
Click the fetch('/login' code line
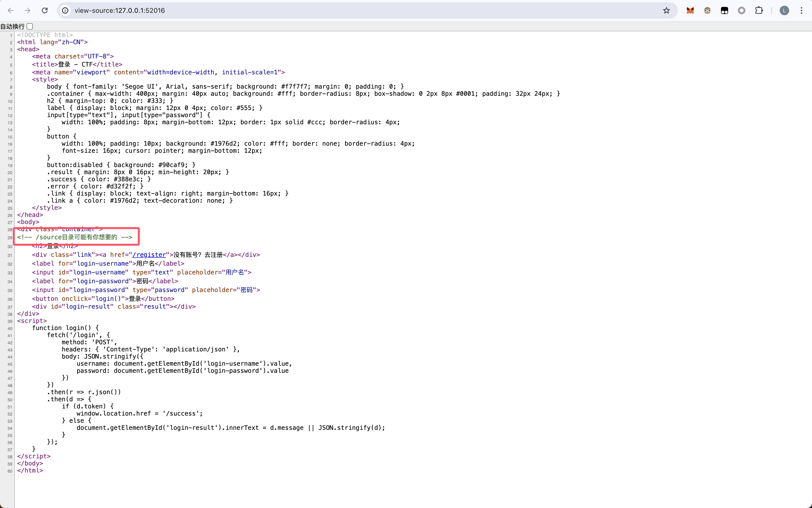[x=78, y=335]
